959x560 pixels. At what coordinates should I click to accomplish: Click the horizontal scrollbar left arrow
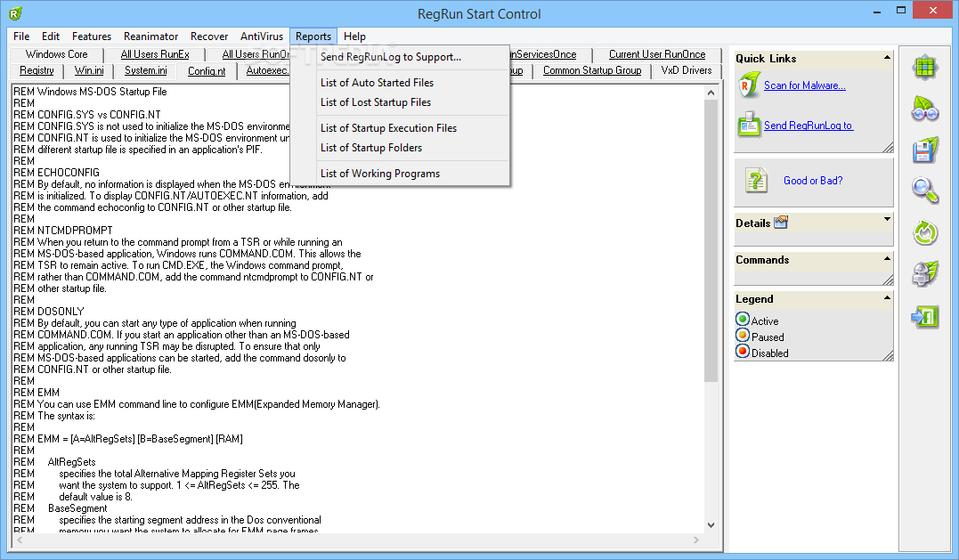pos(20,540)
